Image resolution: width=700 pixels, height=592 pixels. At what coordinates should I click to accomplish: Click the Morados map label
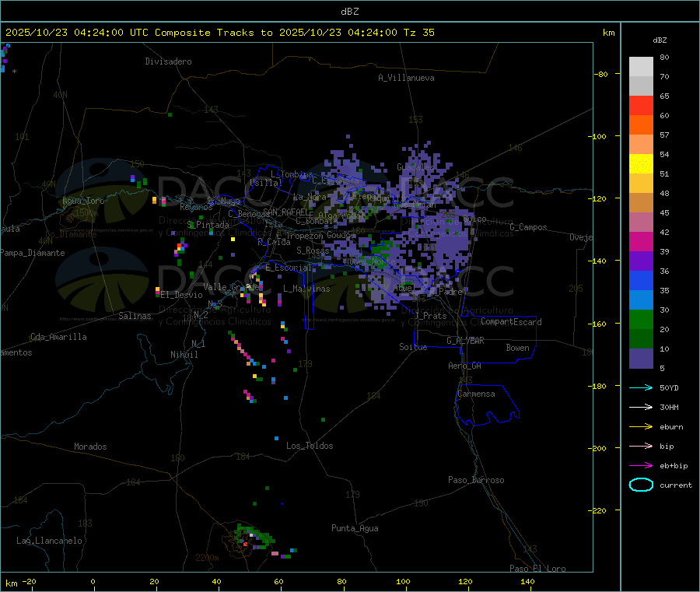pos(90,447)
